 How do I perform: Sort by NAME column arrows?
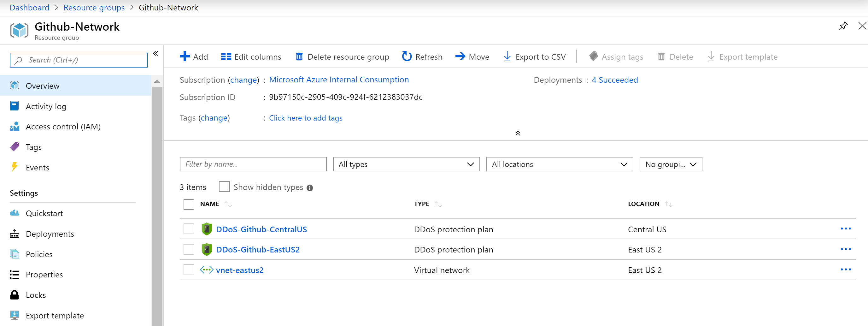228,204
